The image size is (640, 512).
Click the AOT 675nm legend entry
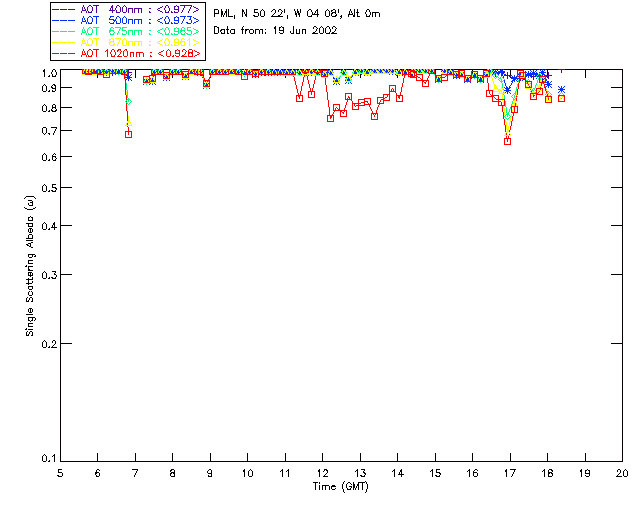pos(126,31)
